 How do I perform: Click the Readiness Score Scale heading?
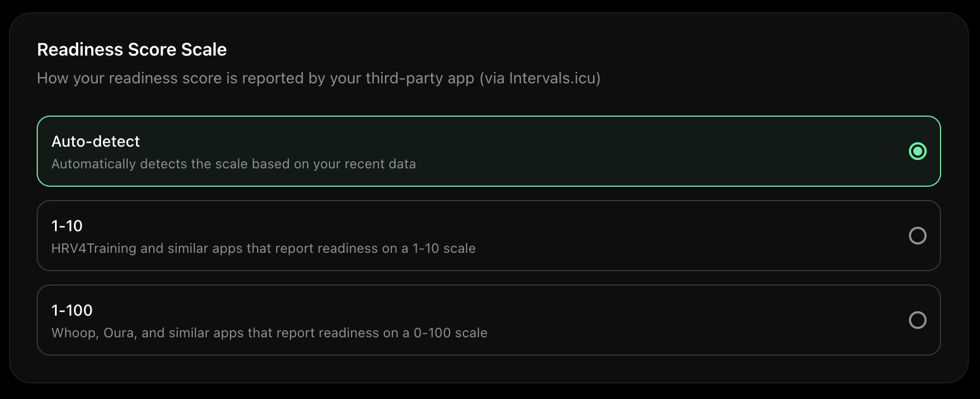pos(132,49)
